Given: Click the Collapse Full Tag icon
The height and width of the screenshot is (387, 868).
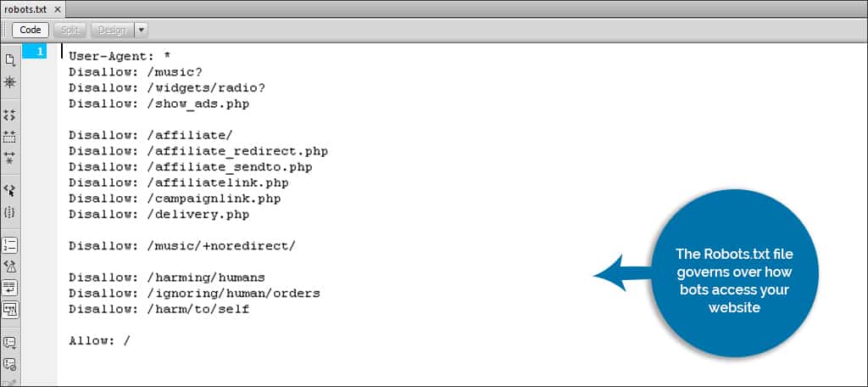Looking at the screenshot, I should [10, 115].
